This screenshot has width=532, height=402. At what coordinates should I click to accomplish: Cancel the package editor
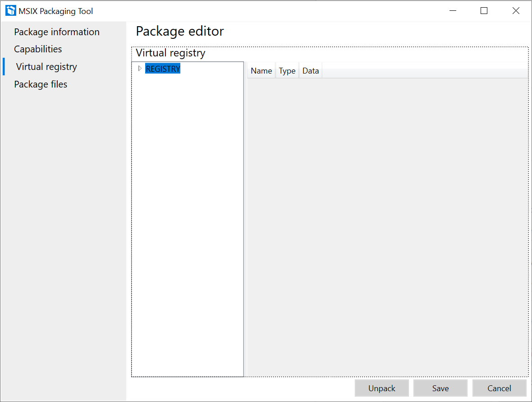point(499,388)
